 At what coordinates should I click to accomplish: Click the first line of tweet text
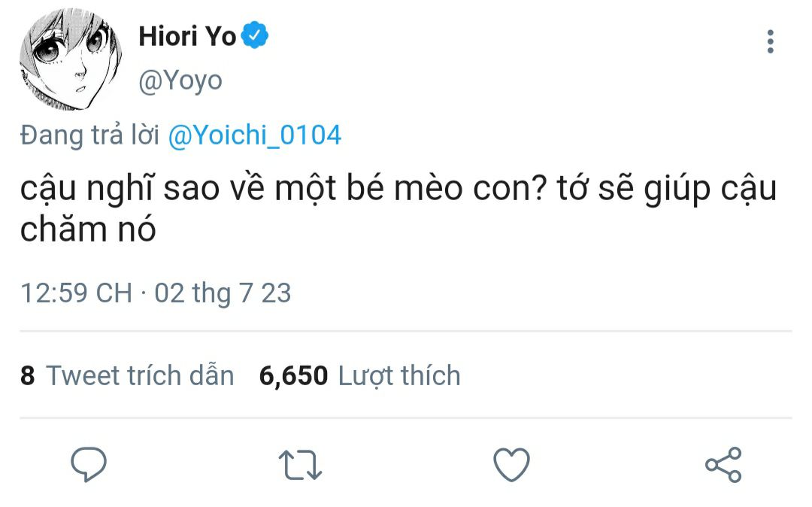pyautogui.click(x=398, y=189)
